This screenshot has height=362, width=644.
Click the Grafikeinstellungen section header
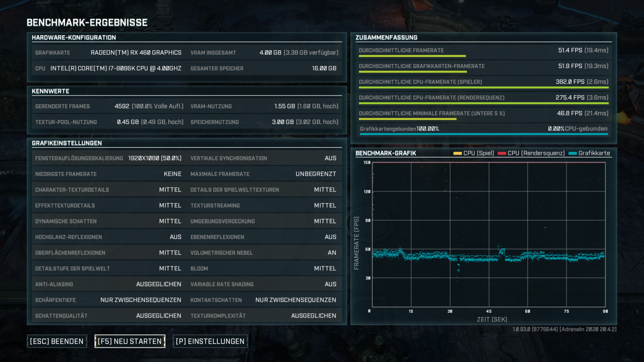tap(67, 143)
